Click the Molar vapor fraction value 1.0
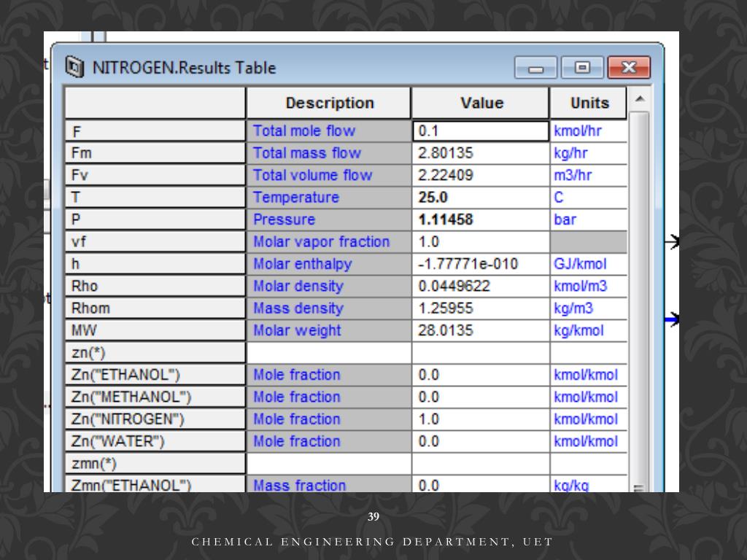The image size is (747, 560). (481, 241)
